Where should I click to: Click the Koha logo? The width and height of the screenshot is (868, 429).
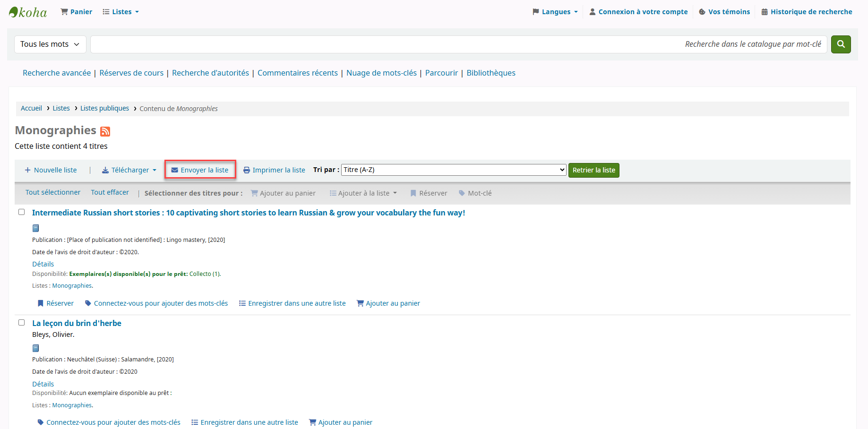[28, 12]
